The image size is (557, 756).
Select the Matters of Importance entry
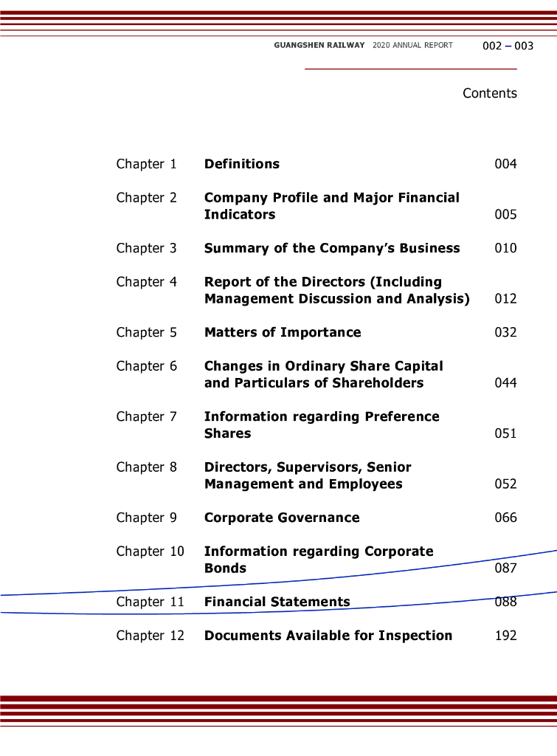283,332
